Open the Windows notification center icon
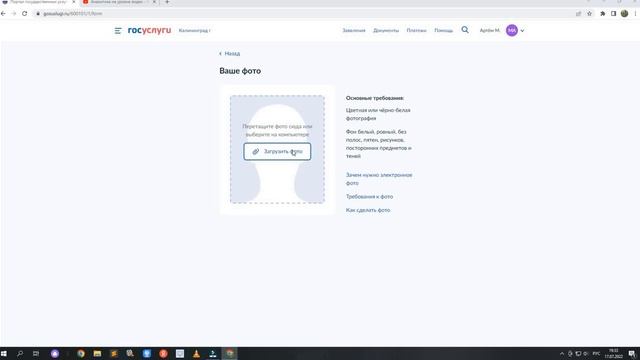This screenshot has height=360, width=640. pyautogui.click(x=632, y=353)
